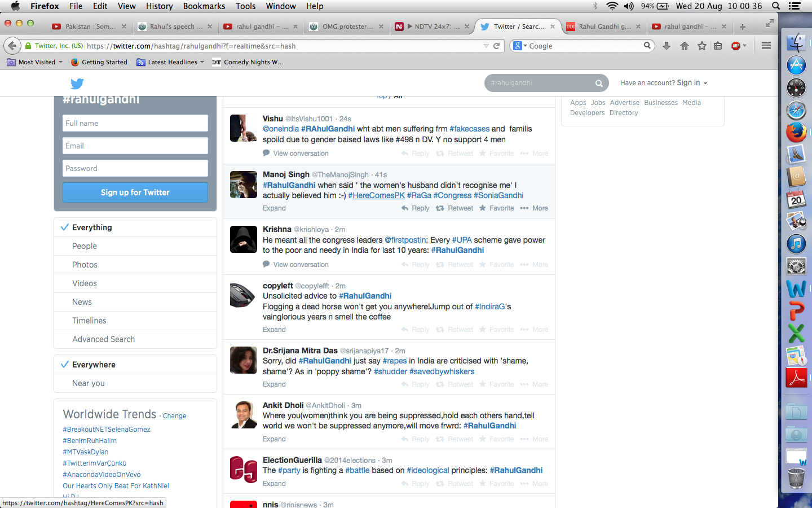
Task: Switch to the Pakistan : Som... tab
Action: pos(89,27)
